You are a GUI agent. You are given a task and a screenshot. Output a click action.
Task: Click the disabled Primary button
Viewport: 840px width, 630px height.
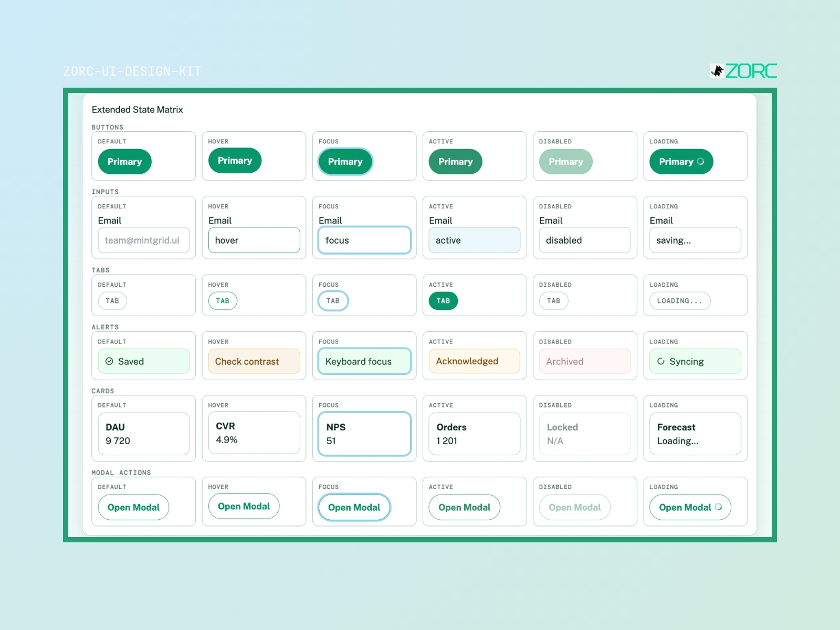pos(566,162)
